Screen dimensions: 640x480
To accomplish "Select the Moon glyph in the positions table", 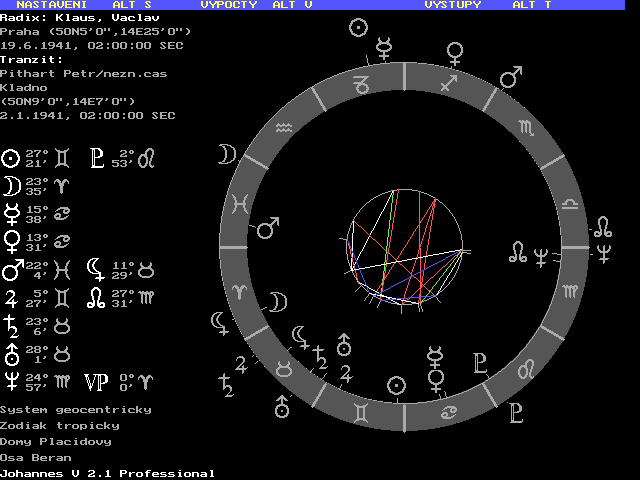I will pos(12,186).
